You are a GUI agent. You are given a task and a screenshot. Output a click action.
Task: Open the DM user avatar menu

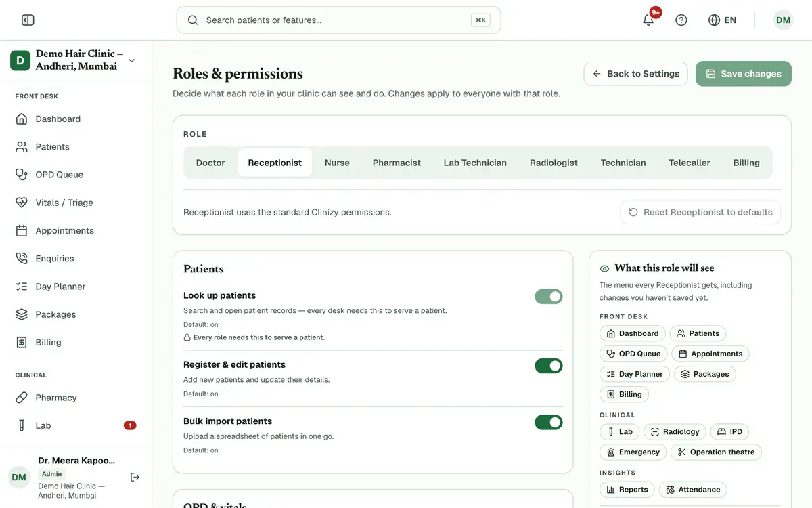[x=783, y=20]
